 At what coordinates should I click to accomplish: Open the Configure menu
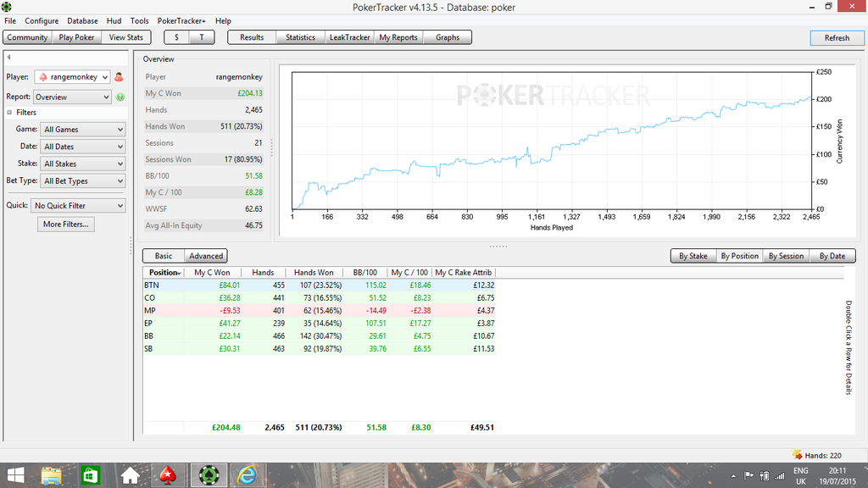click(x=42, y=21)
